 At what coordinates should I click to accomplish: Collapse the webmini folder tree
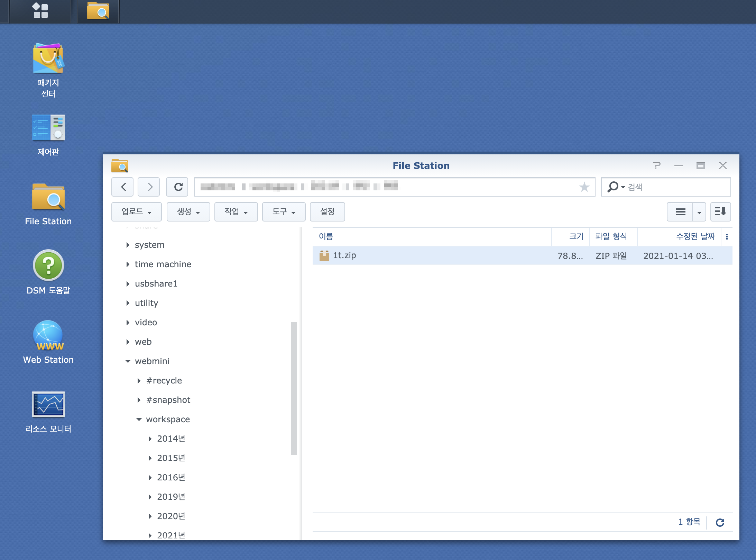click(128, 361)
